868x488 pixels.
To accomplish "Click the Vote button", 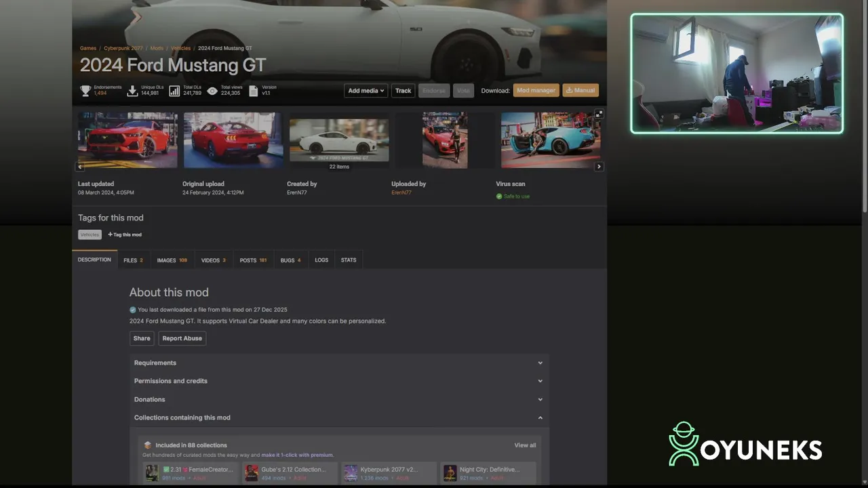I will (463, 90).
